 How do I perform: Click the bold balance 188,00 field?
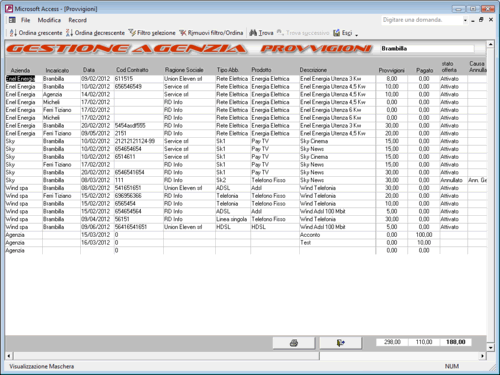[x=455, y=342]
